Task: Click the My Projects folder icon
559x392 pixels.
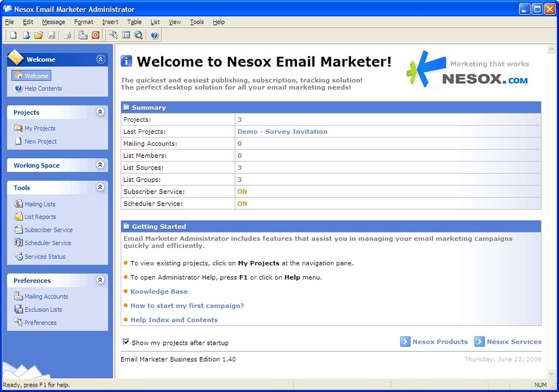Action: coord(18,128)
